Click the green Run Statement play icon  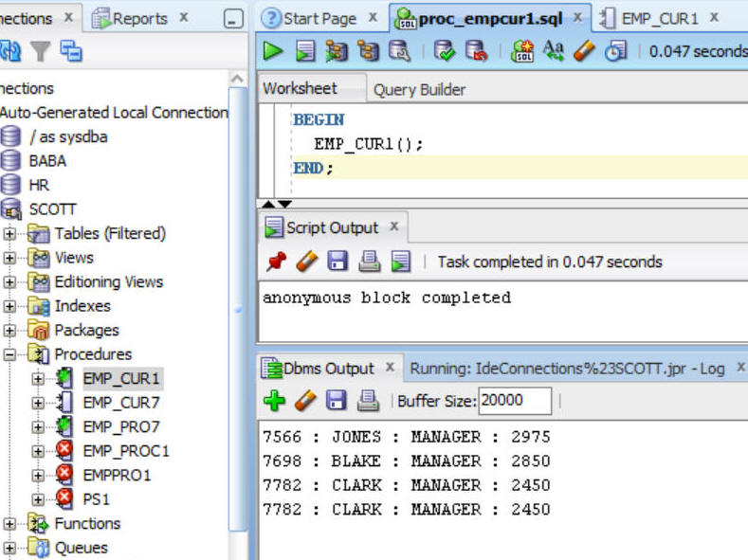pos(273,51)
